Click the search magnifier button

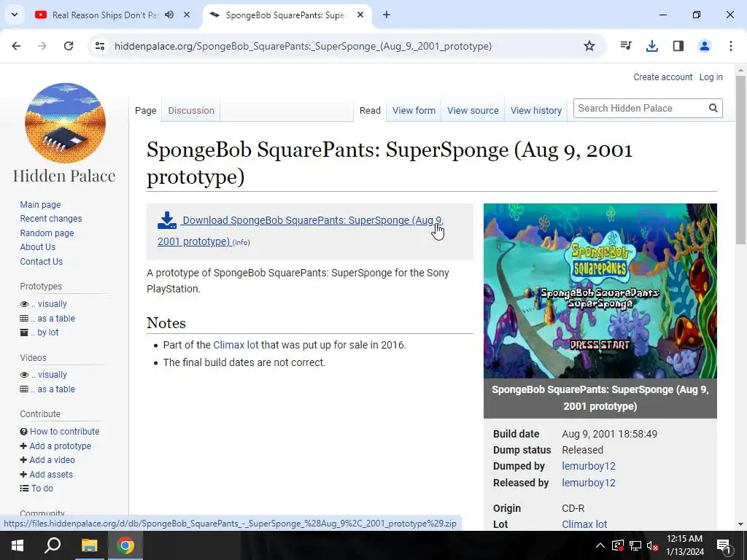[x=713, y=108]
